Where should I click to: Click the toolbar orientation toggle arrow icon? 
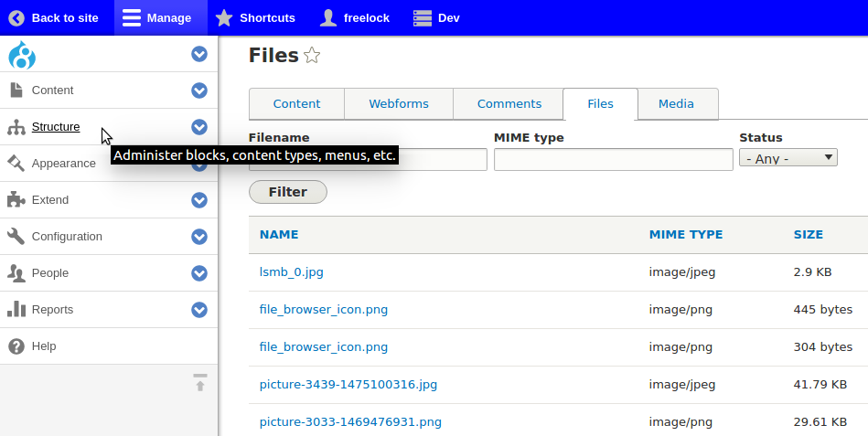(x=199, y=382)
